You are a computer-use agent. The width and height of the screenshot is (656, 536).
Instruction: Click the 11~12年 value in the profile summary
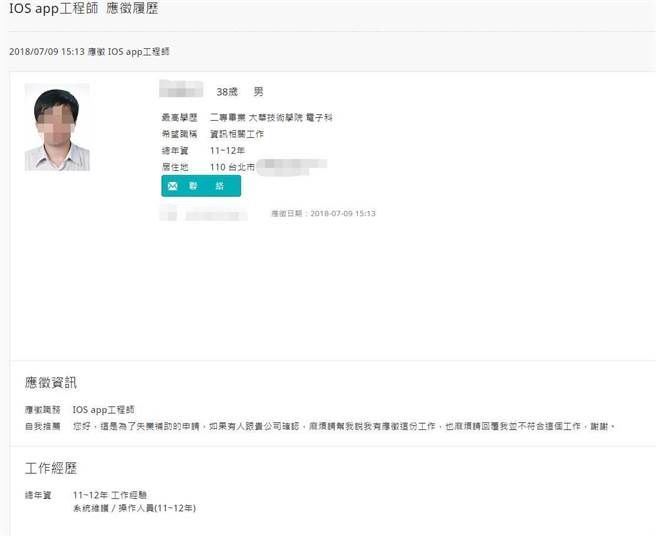point(226,150)
